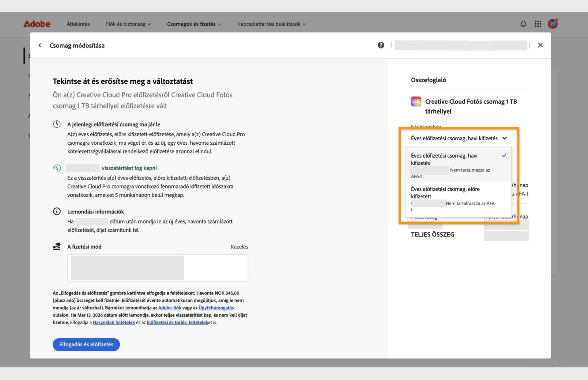588x380 pixels.
Task: Click the refund icon beside visszatérítést
Action: coord(57,168)
